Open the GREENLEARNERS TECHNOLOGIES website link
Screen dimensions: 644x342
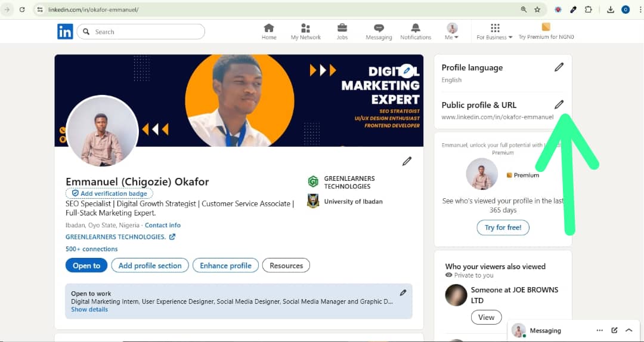[120, 237]
